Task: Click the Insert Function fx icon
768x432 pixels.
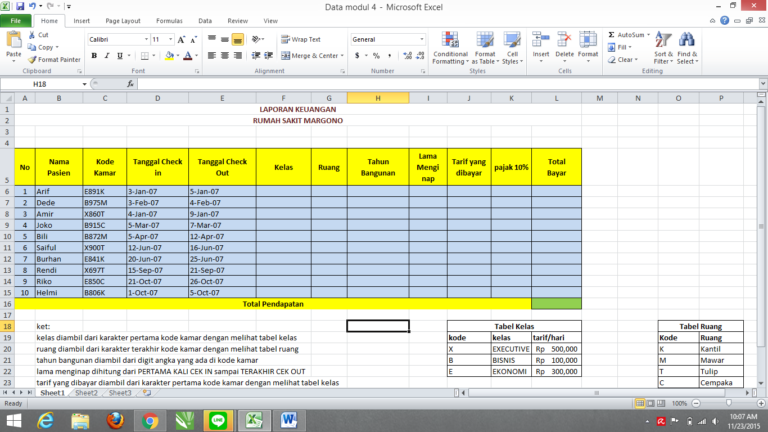Action: 128,84
